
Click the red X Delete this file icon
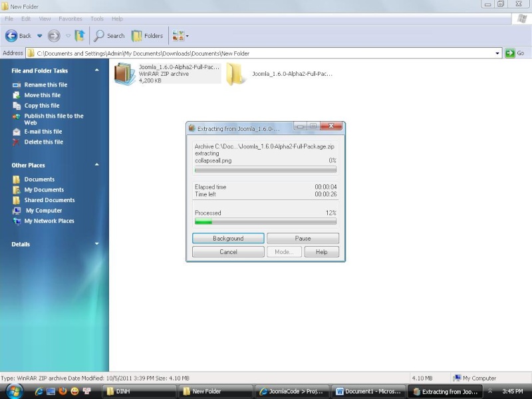(16, 142)
